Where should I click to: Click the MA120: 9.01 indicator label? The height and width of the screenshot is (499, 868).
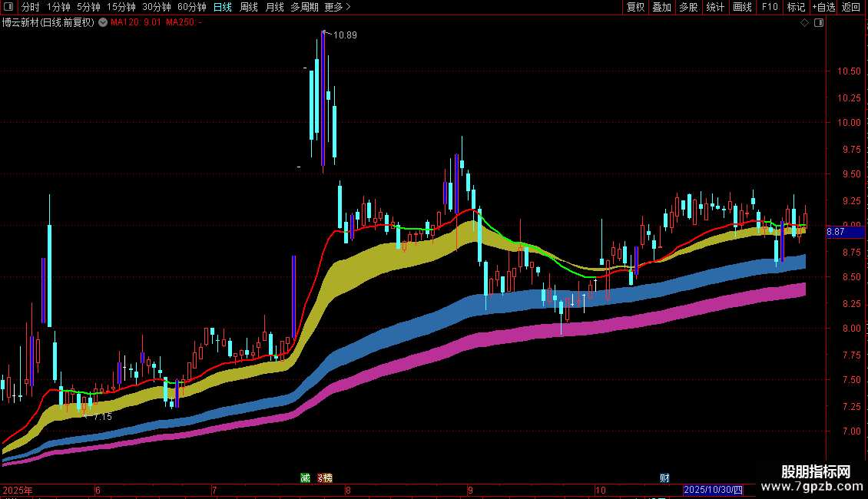tap(136, 22)
